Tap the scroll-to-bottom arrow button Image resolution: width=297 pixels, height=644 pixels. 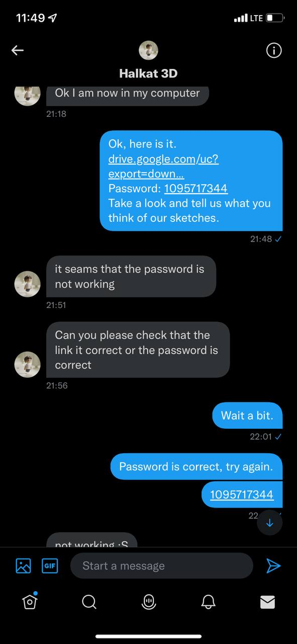(x=269, y=522)
